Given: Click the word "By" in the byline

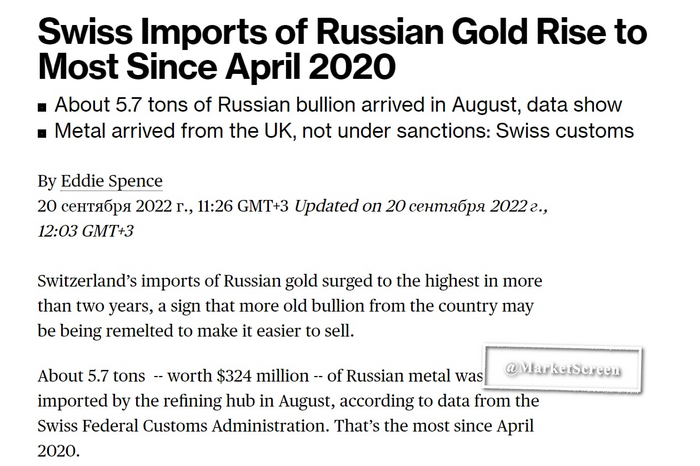Looking at the screenshot, I should (47, 181).
